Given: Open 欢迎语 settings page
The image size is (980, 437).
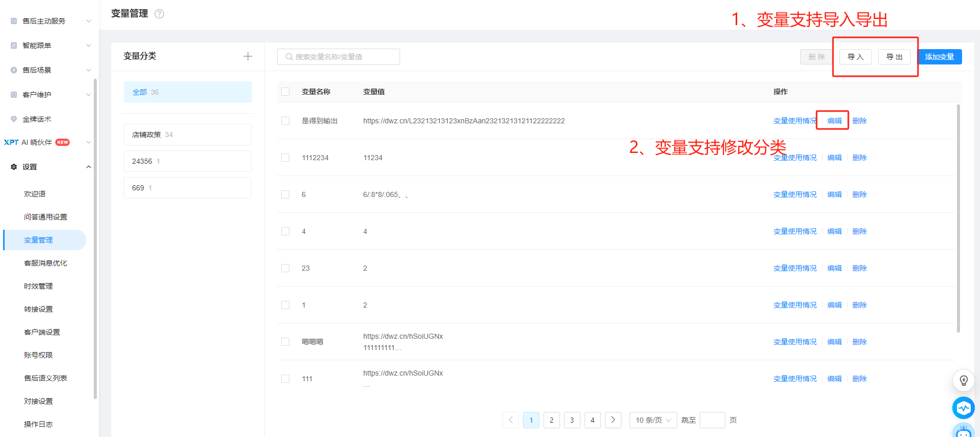Looking at the screenshot, I should click(x=35, y=194).
